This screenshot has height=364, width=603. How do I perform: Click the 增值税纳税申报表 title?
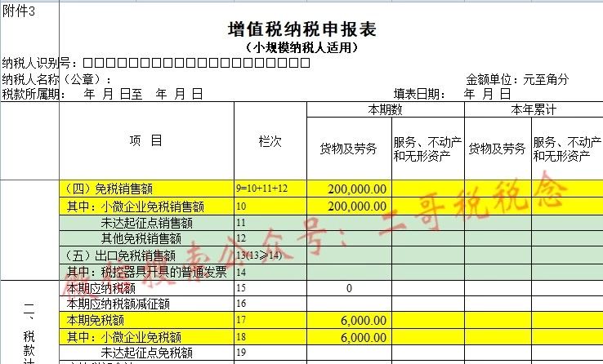(x=301, y=29)
